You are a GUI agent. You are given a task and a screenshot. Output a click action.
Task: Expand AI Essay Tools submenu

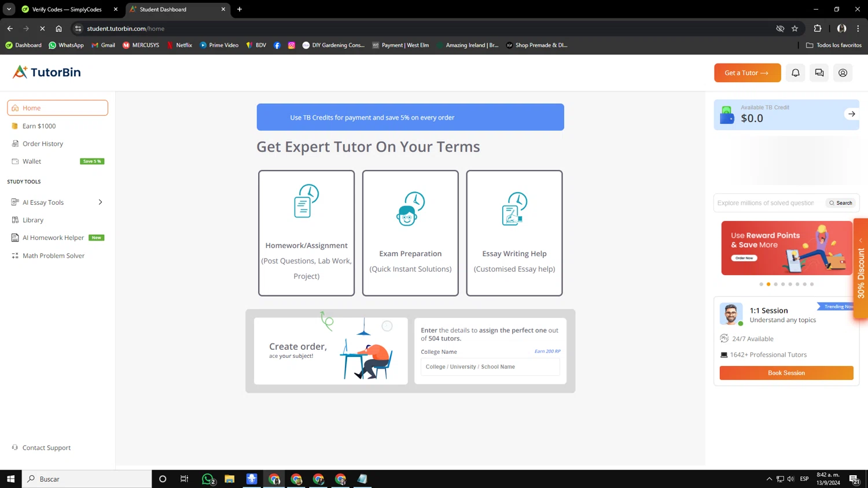click(x=100, y=202)
